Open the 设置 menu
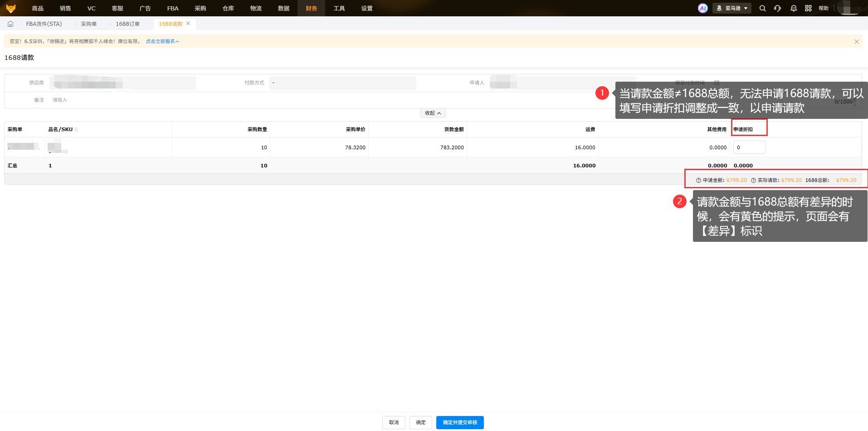The height and width of the screenshot is (431, 868). [367, 8]
